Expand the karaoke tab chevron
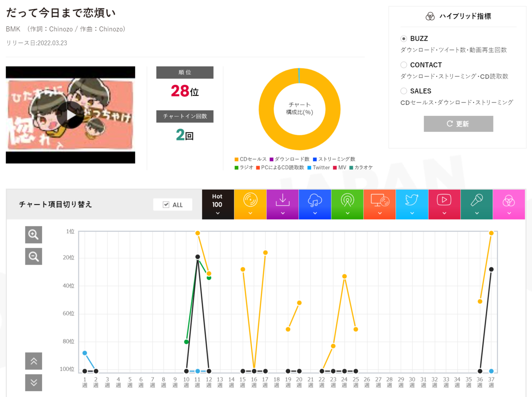Image resolution: width=532 pixels, height=397 pixels. click(x=477, y=213)
